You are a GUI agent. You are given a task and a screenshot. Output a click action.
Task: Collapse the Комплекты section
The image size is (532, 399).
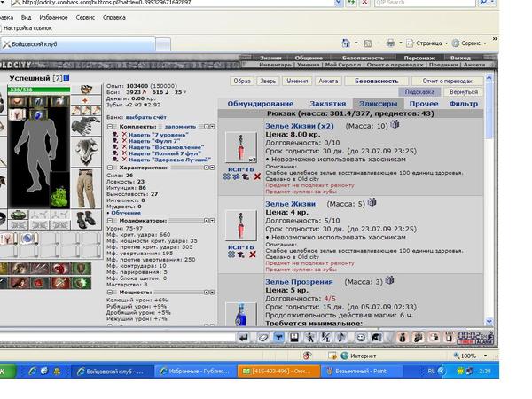click(110, 127)
